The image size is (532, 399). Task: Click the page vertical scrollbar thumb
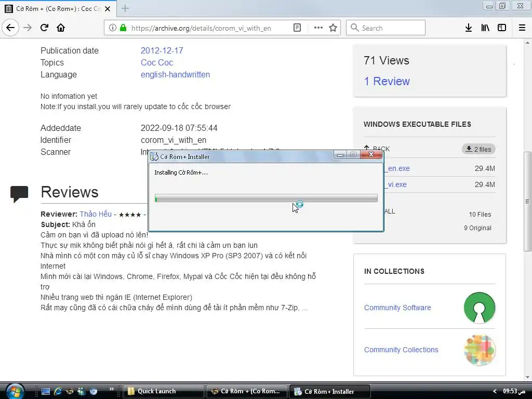click(x=527, y=201)
